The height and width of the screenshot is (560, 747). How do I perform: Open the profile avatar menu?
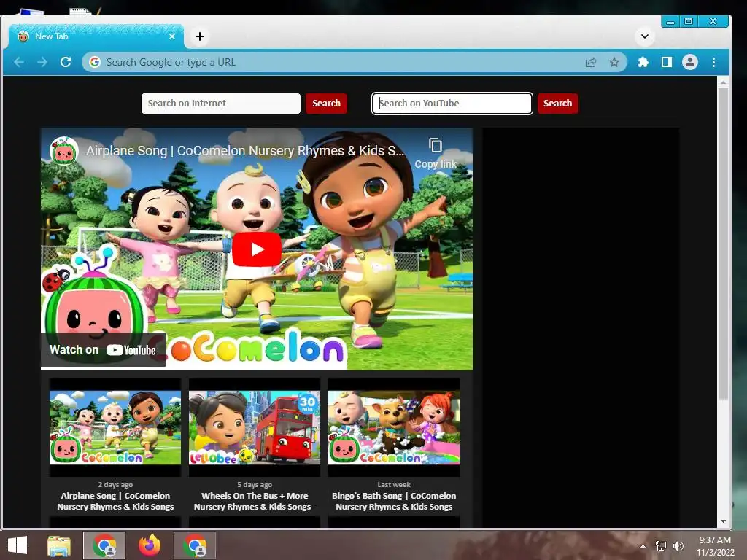pos(690,62)
